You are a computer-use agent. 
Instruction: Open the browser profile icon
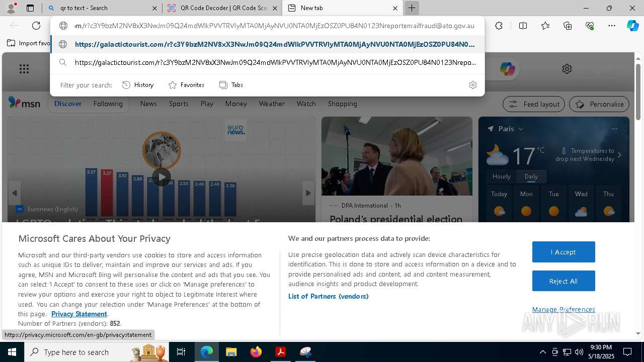[11, 7]
